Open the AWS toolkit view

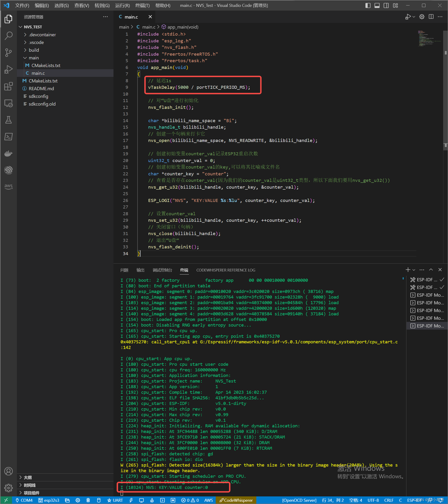pos(8,186)
